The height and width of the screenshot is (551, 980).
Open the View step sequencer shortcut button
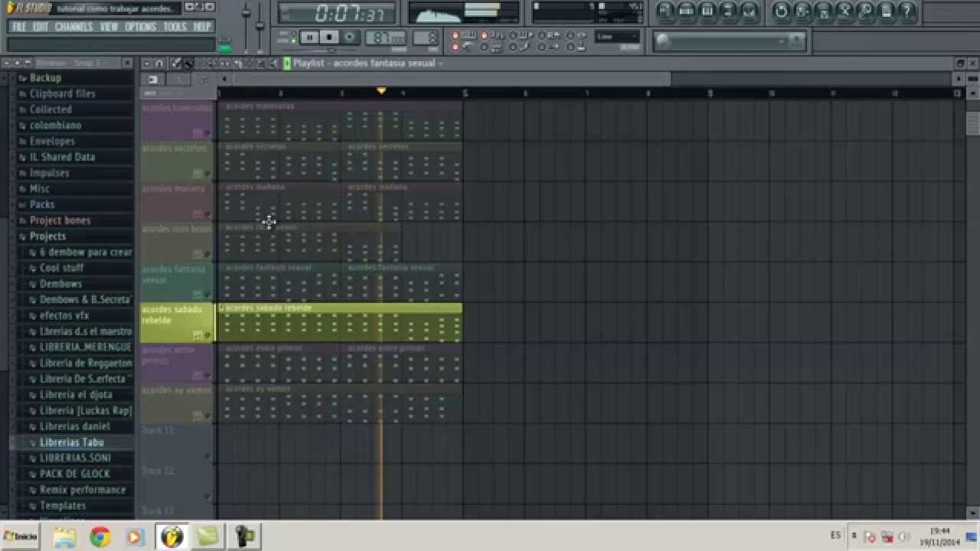pyautogui.click(x=686, y=11)
